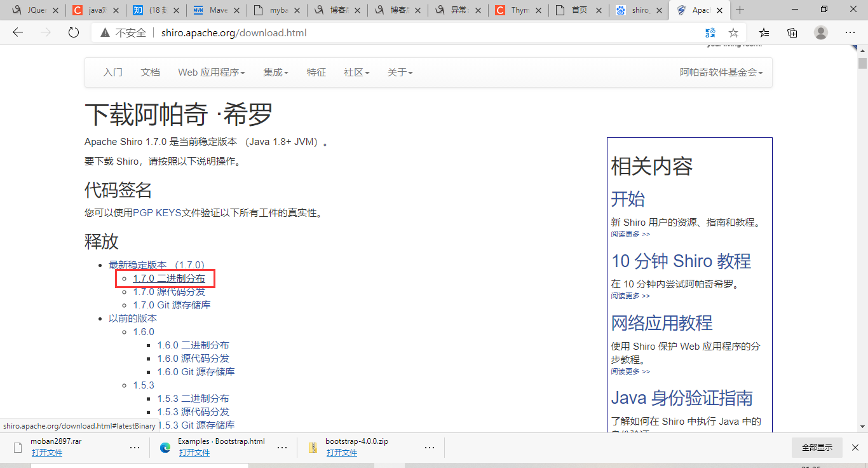Open the 10 分钟 Shiro 教程 link
This screenshot has height=468, width=868.
681,261
